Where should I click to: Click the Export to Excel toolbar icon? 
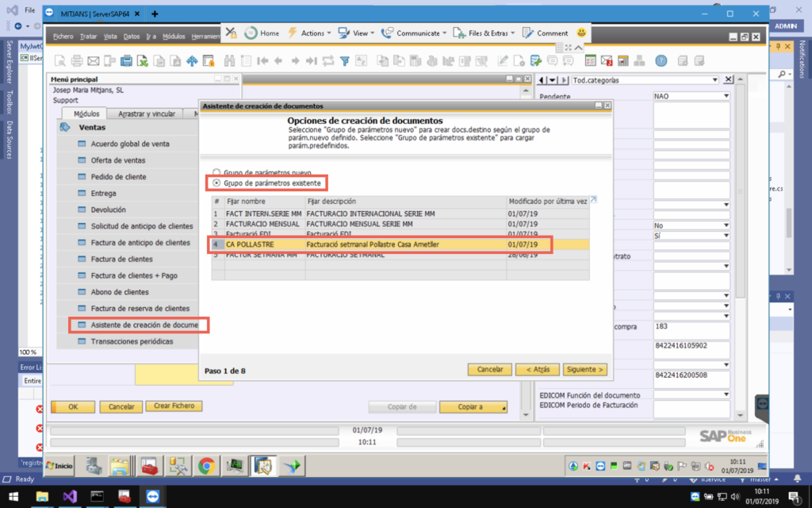point(143,61)
